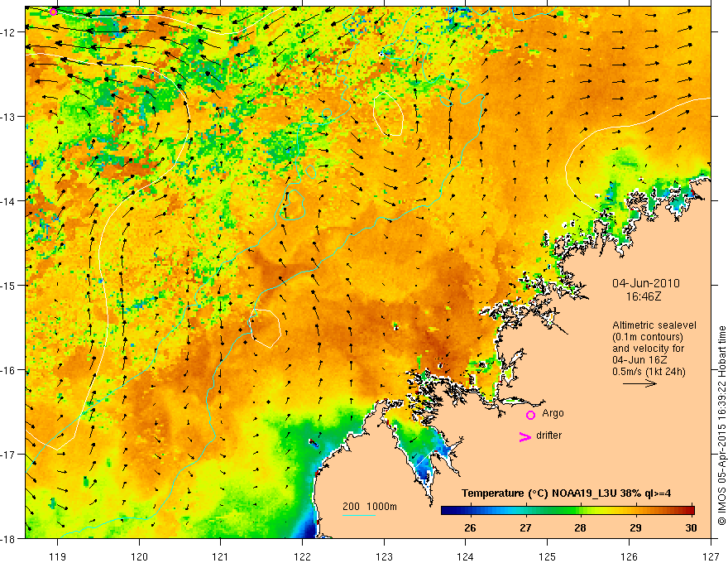
Task: Click the "16:46Z" time text
Action: tap(643, 296)
